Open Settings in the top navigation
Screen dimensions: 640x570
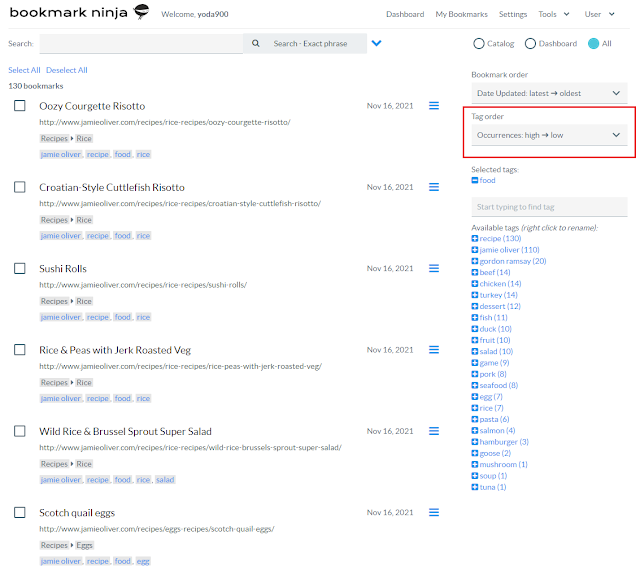[x=513, y=14]
